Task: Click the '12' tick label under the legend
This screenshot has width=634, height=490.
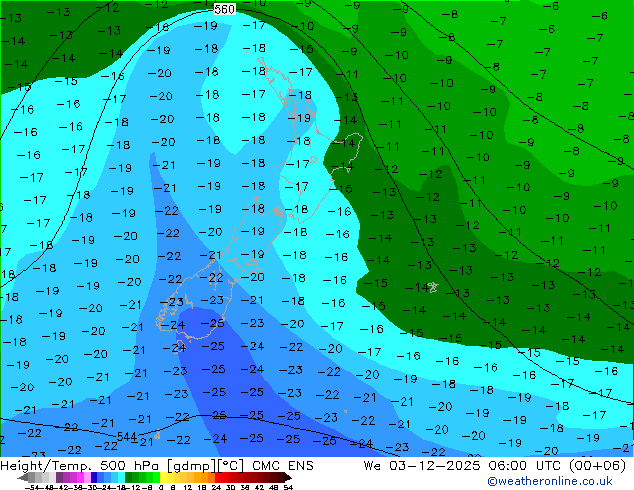Action: (x=188, y=487)
